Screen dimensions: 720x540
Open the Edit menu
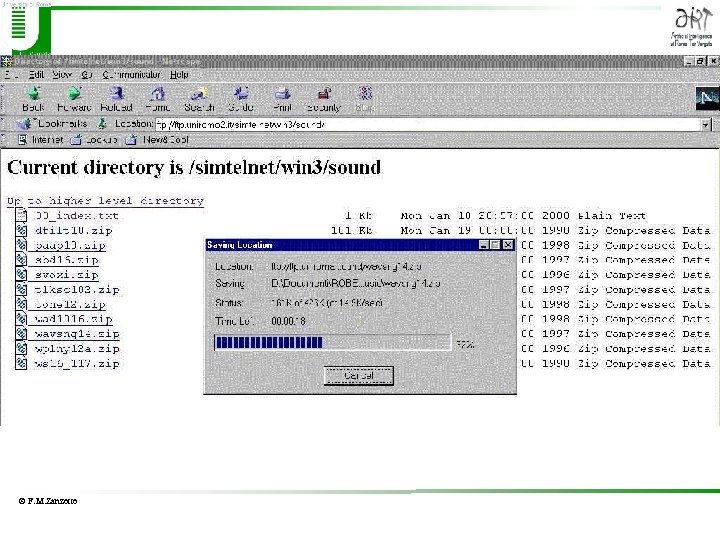tap(36, 74)
